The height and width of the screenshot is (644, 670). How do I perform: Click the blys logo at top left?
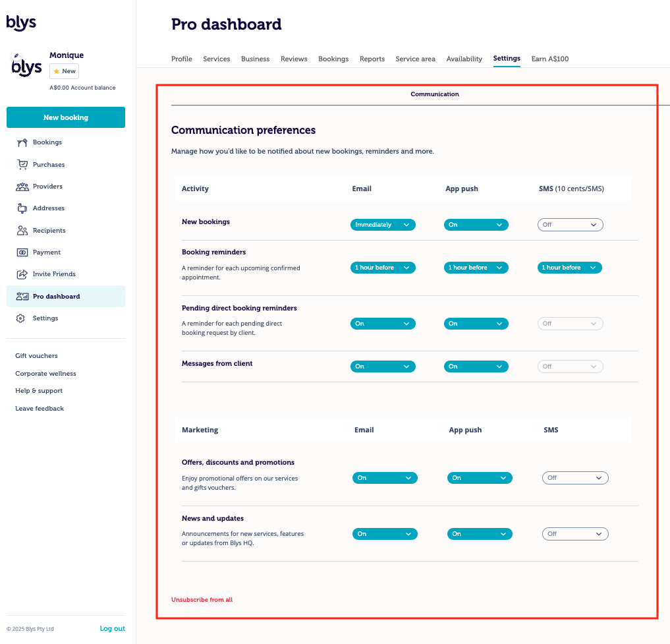click(x=21, y=22)
